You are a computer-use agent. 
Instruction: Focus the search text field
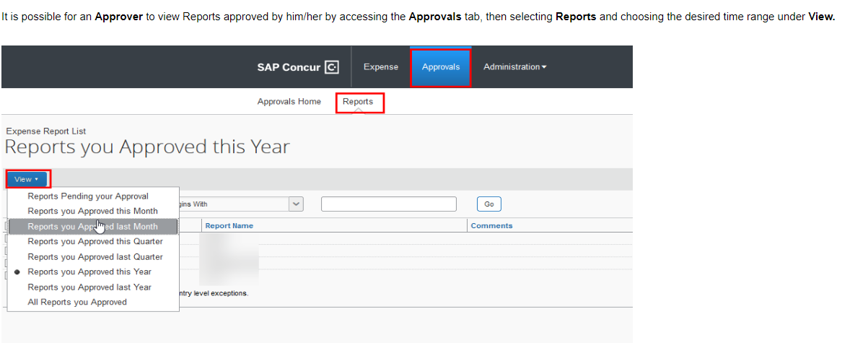point(388,204)
